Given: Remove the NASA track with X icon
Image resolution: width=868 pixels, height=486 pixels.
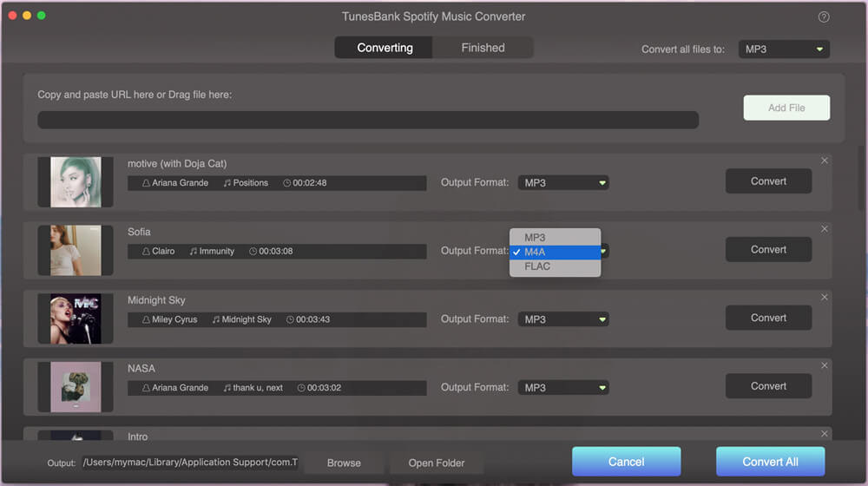Looking at the screenshot, I should point(825,366).
